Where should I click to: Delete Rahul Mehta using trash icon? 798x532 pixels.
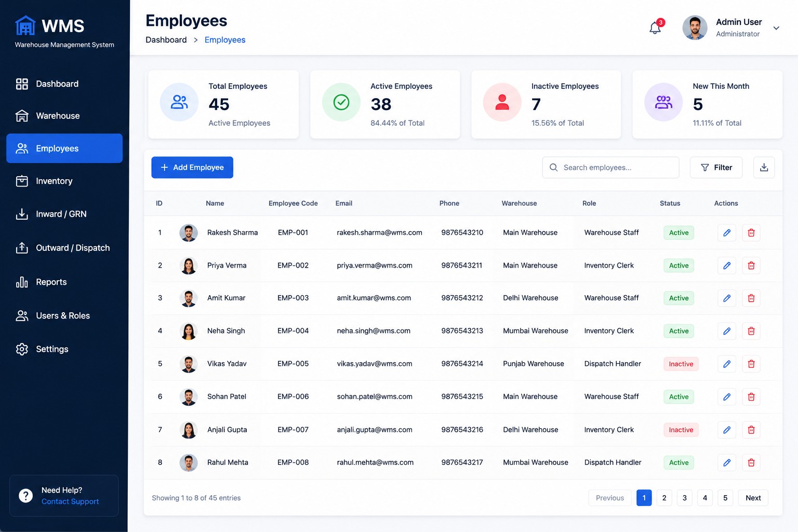tap(751, 462)
